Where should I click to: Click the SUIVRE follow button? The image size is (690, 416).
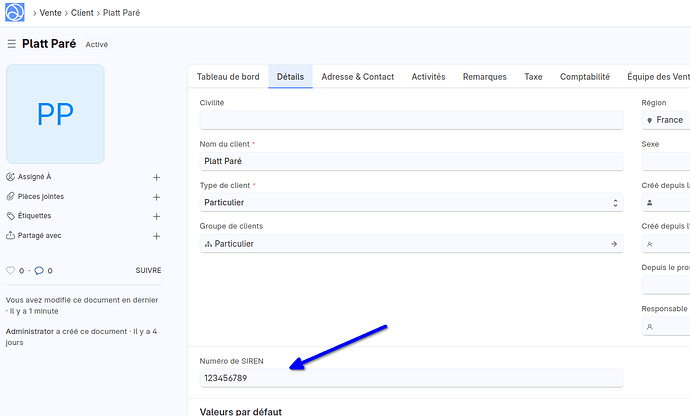[148, 271]
